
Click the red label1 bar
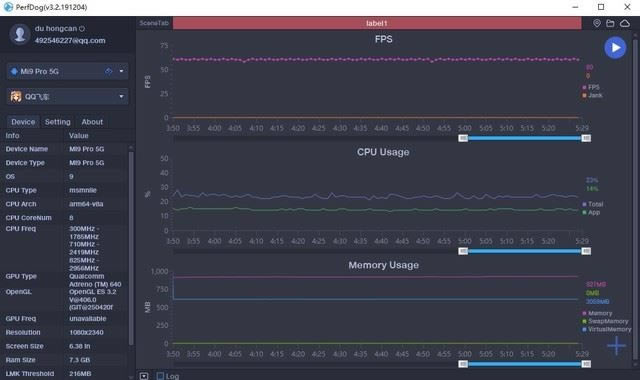377,23
